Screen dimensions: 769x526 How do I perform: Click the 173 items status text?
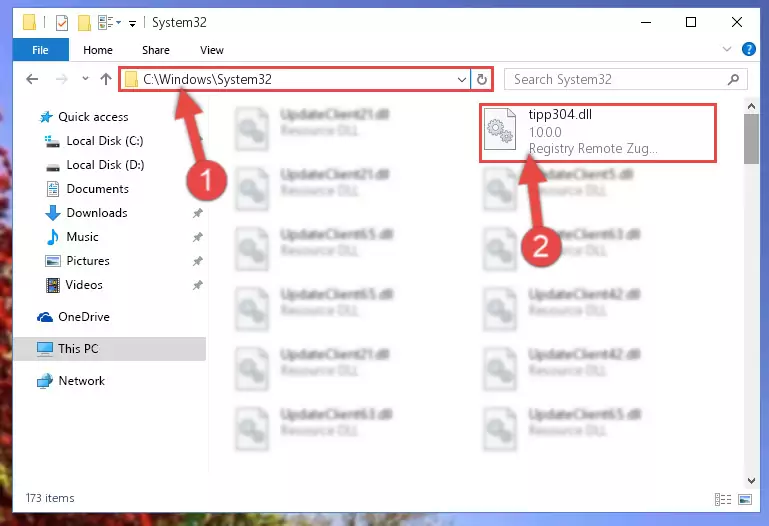pos(50,498)
